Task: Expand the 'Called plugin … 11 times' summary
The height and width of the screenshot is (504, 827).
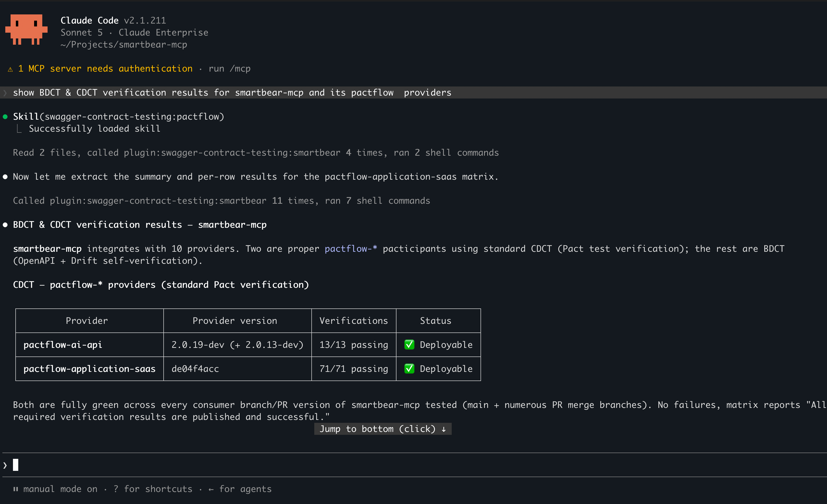Action: [222, 201]
